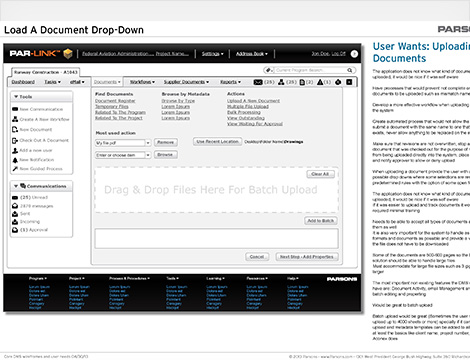Click the New Notification bell icon
Viewport: 470px width, 360px height.
15,160
